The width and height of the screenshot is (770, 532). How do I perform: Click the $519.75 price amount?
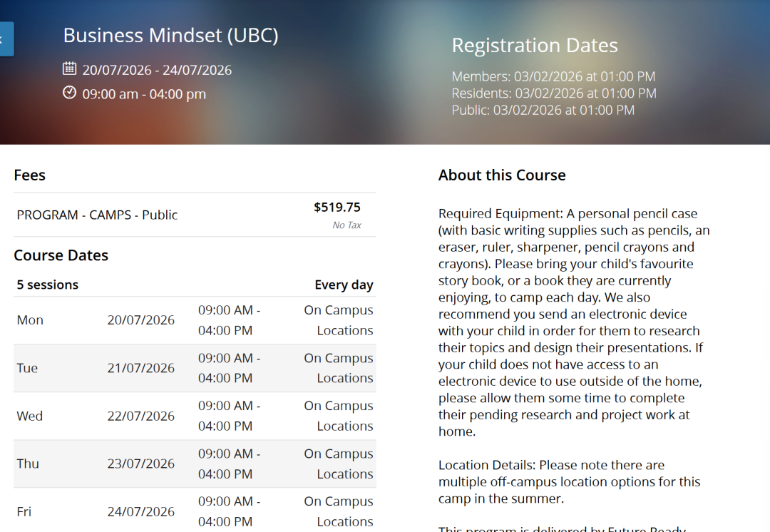coord(337,208)
